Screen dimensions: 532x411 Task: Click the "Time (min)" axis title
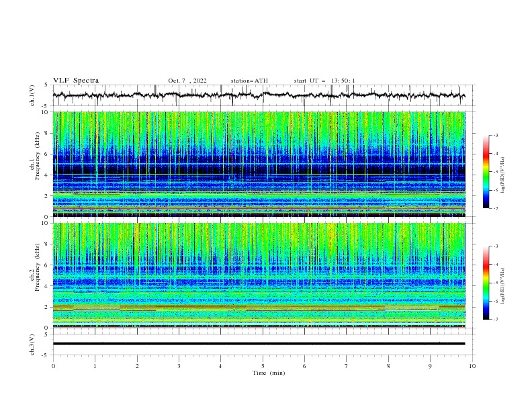(269, 373)
